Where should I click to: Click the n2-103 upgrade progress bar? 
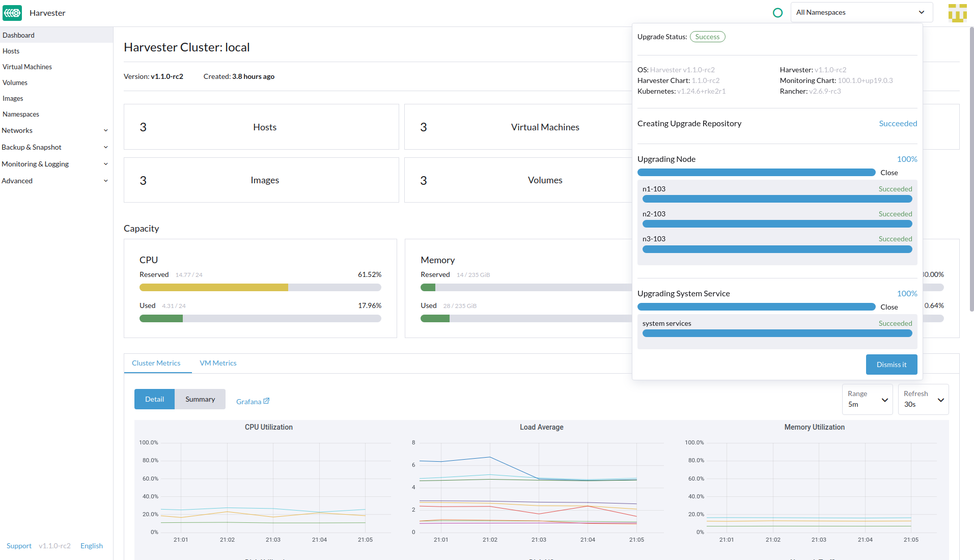[777, 224]
